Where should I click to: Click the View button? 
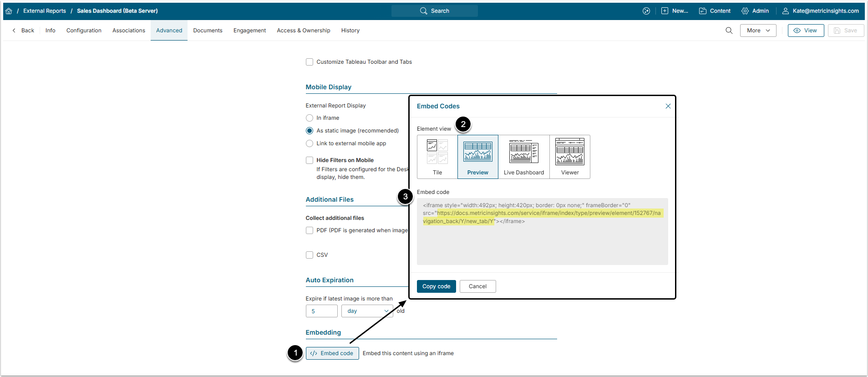click(806, 31)
